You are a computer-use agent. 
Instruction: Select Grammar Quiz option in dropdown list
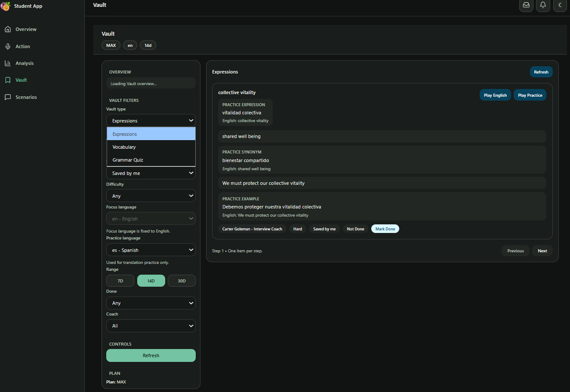(x=151, y=160)
